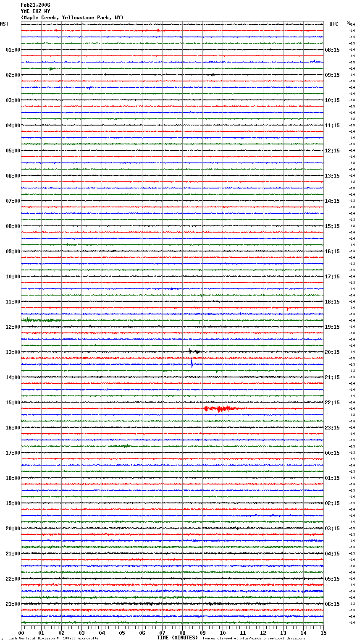Viewport: 357px width, 644px height.
Task: Click the black seismic burst on the 13:00 trace
Action: [194, 351]
